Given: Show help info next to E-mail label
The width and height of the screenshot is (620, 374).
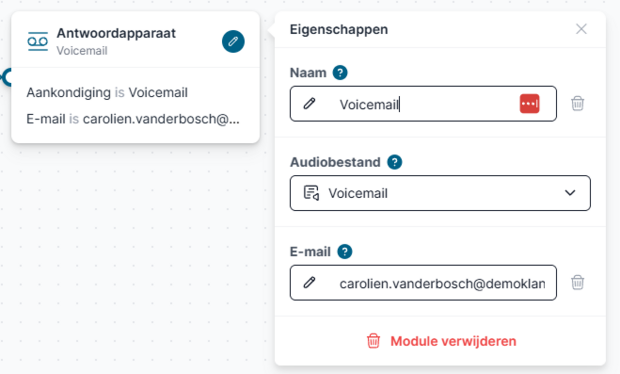Looking at the screenshot, I should pos(344,251).
